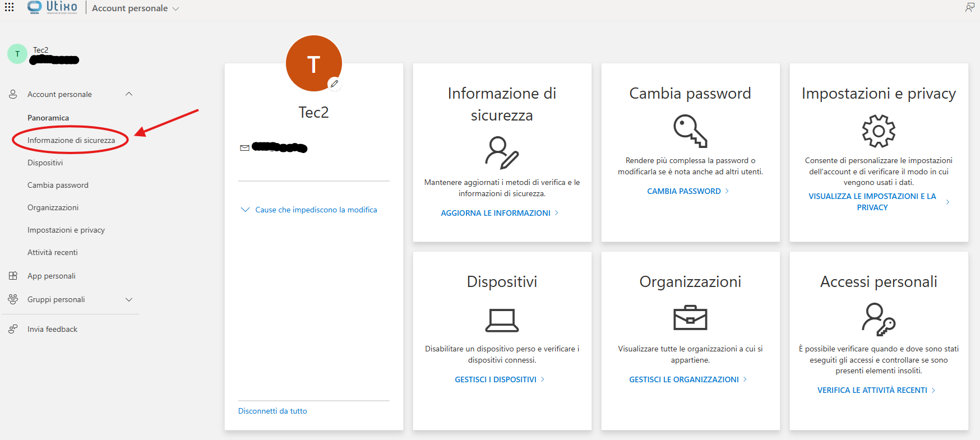The height and width of the screenshot is (440, 980).
Task: Click the Accessi personali card heading
Action: point(879,281)
